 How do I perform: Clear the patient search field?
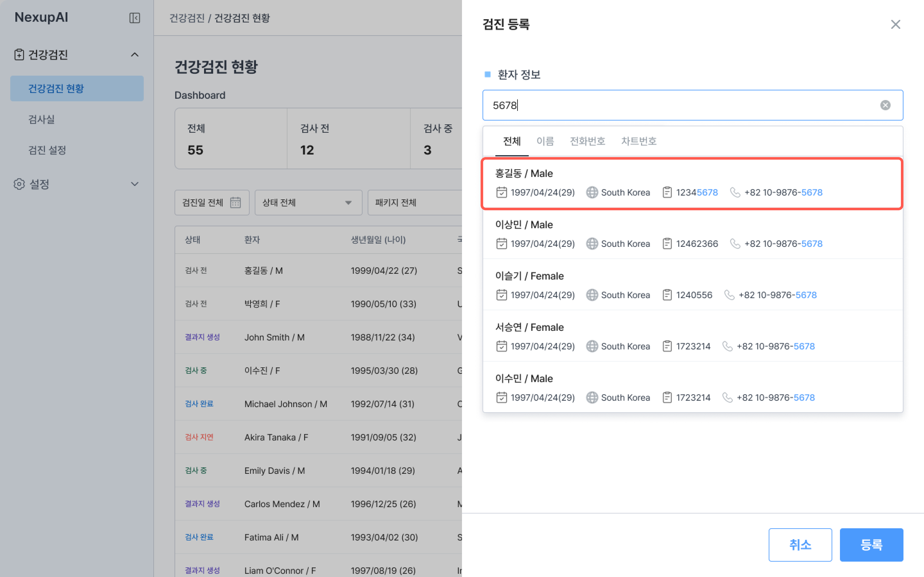[885, 105]
